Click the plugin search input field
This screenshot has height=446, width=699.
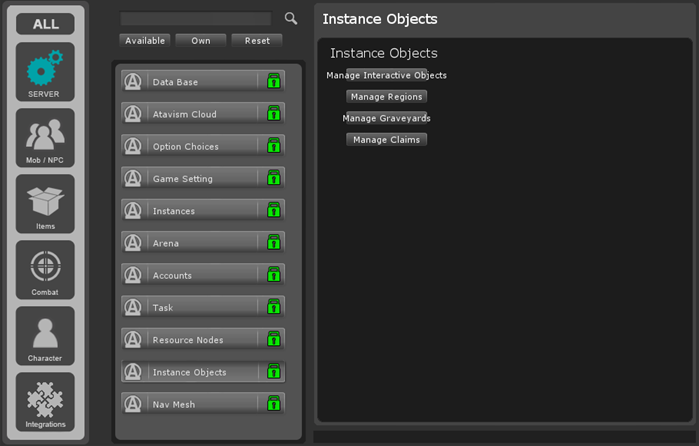(x=195, y=19)
